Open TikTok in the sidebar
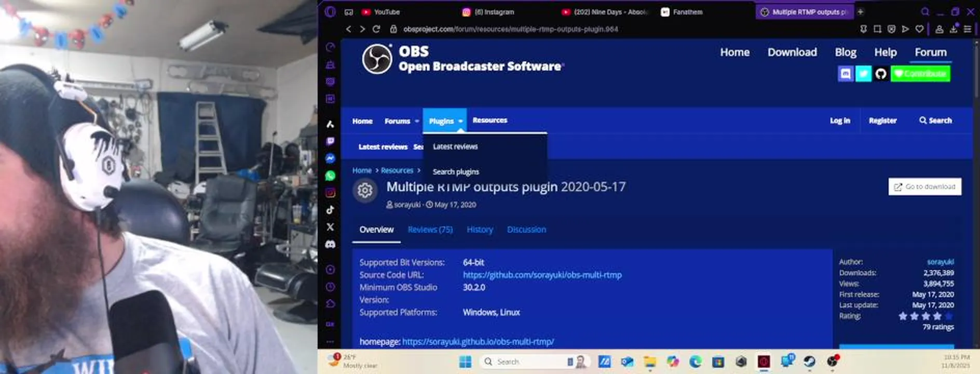980x374 pixels. coord(330,210)
